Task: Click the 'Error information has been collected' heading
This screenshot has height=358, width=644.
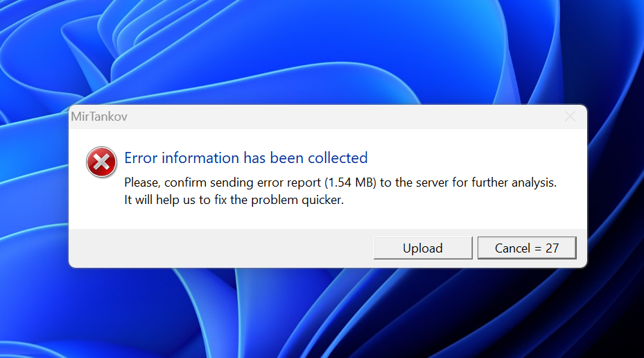Action: (x=245, y=158)
